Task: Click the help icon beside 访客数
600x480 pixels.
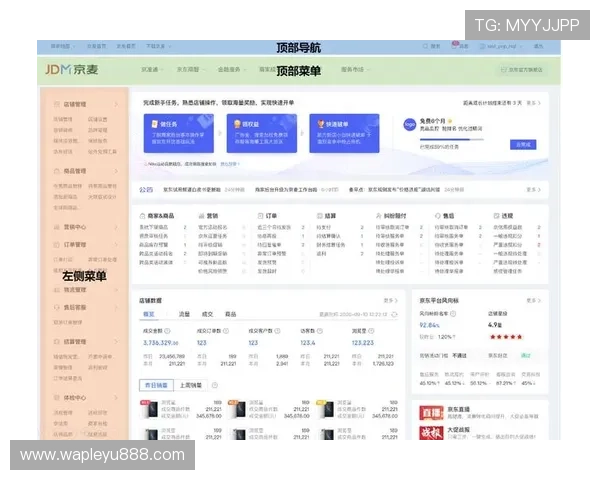Action: (x=320, y=331)
